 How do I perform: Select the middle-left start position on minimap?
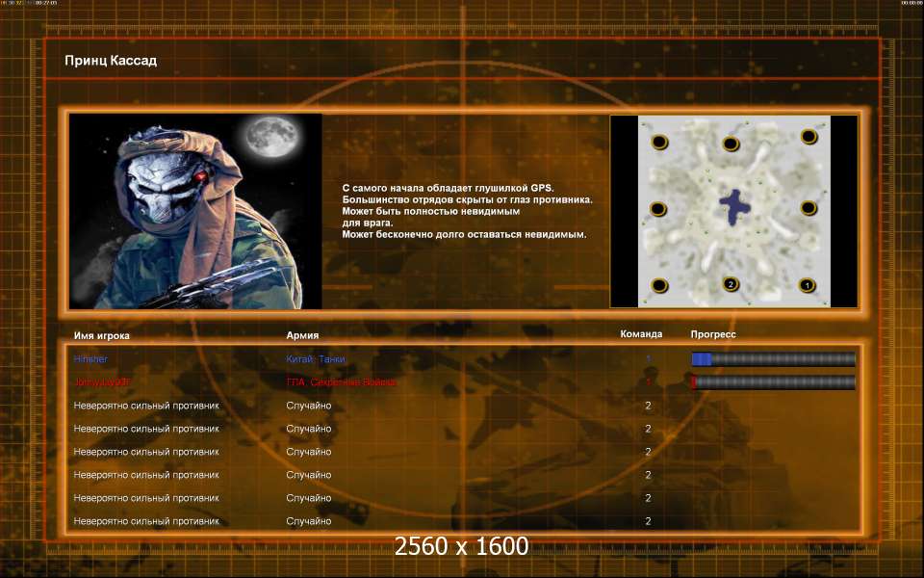pyautogui.click(x=657, y=209)
